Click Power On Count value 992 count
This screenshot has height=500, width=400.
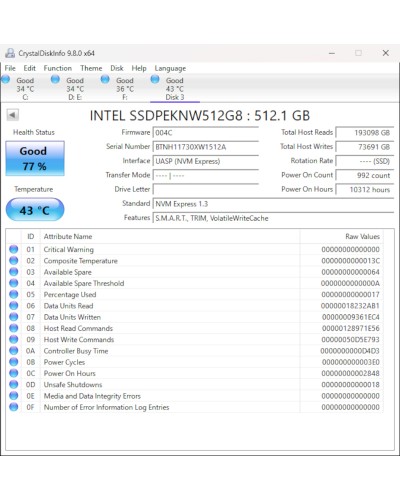click(x=365, y=175)
